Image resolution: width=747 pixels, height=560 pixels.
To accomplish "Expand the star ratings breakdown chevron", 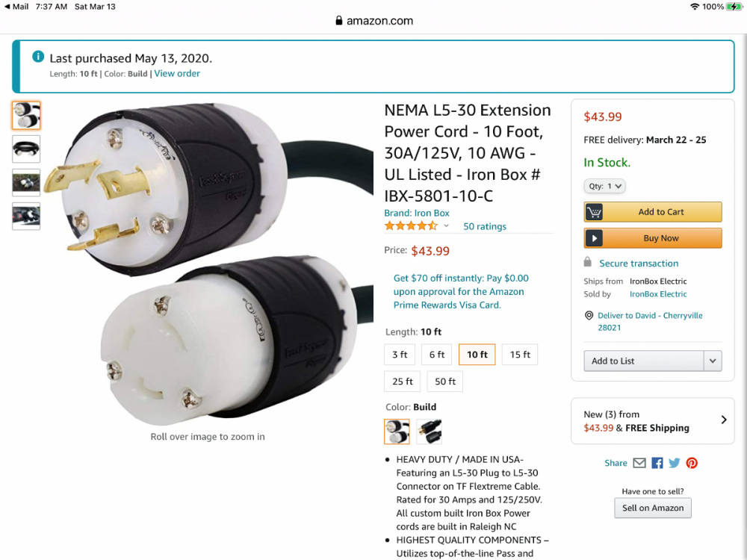I will 447,225.
